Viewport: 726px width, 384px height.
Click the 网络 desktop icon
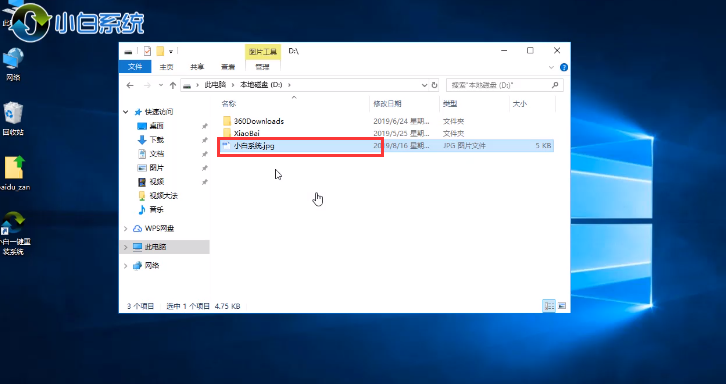(13, 65)
